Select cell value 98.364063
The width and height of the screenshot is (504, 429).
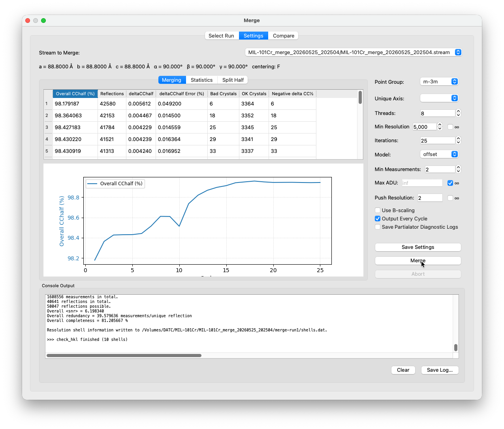pyautogui.click(x=75, y=115)
